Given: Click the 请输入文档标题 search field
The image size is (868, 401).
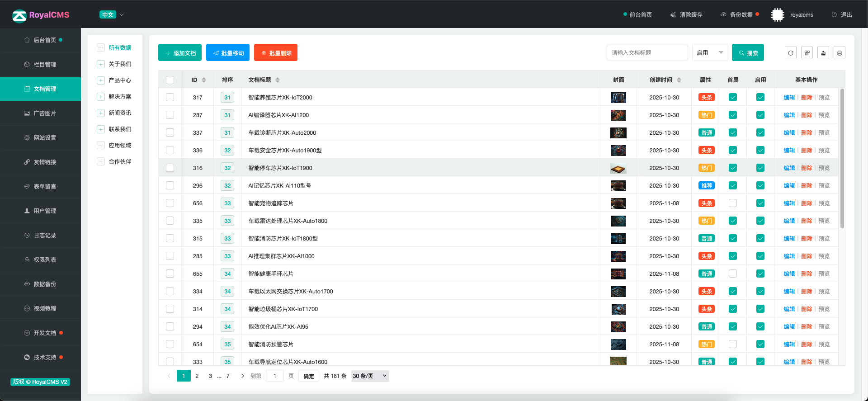Looking at the screenshot, I should [x=647, y=52].
